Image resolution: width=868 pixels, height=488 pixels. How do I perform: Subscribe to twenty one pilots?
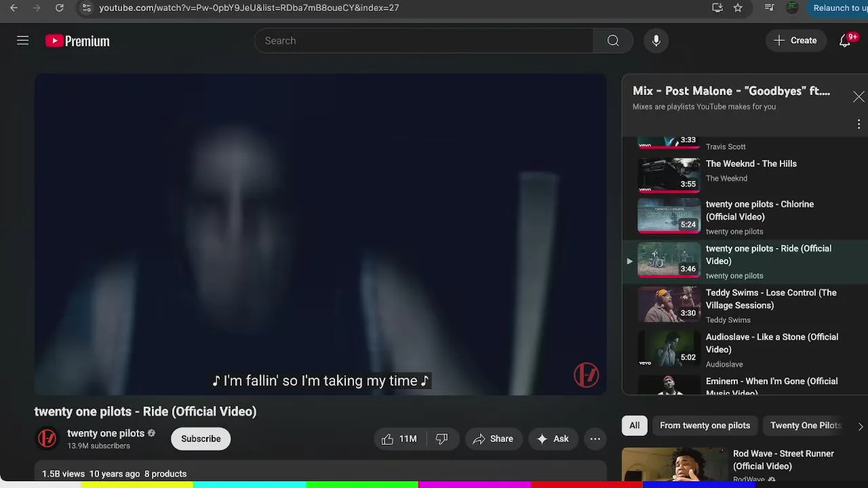tap(201, 439)
